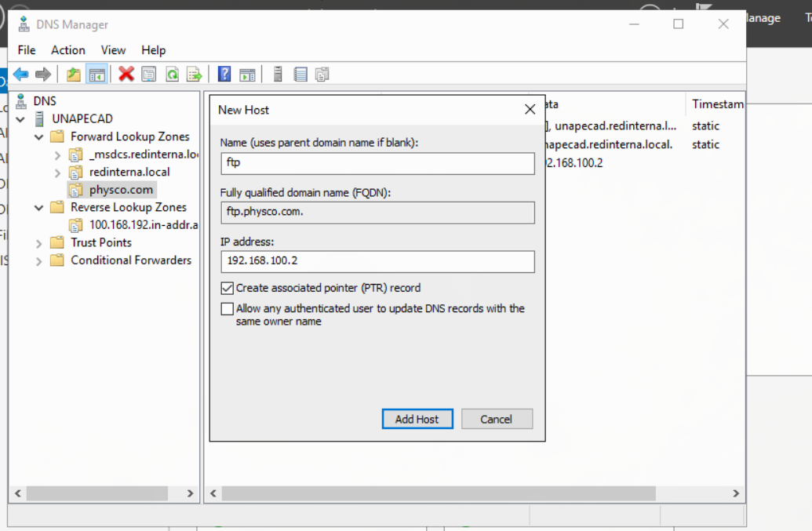Collapse the Reverse Lookup Zones node
The width and height of the screenshot is (812, 531).
pos(39,208)
